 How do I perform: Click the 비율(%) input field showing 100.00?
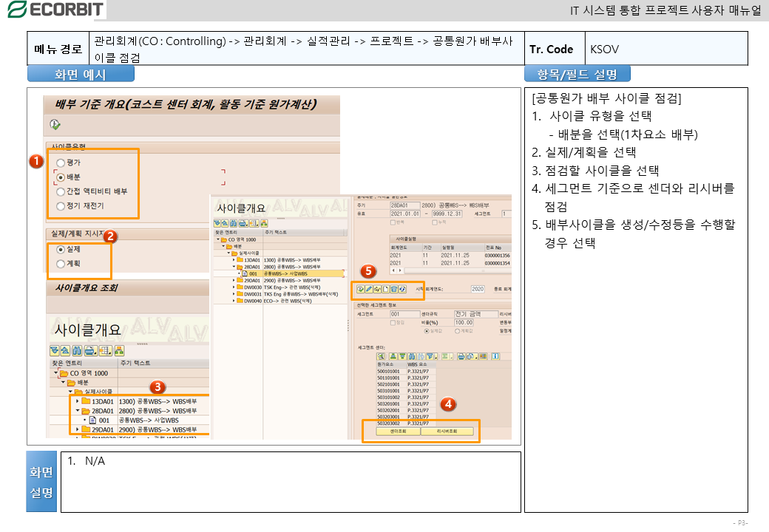pyautogui.click(x=464, y=322)
